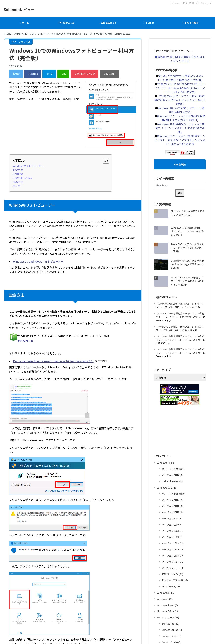
Task: Click the red 人気ブログランキング share button
Action: point(85,74)
